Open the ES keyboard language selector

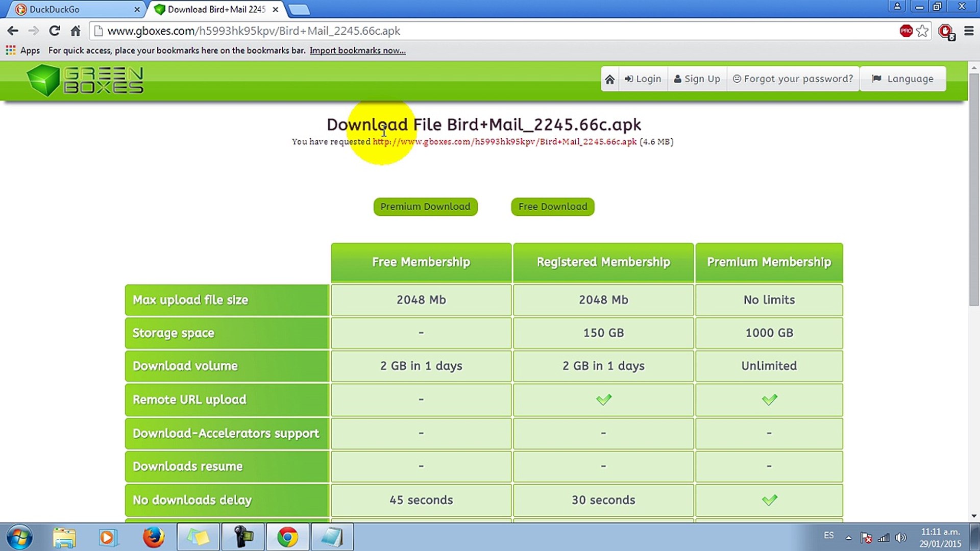(828, 537)
